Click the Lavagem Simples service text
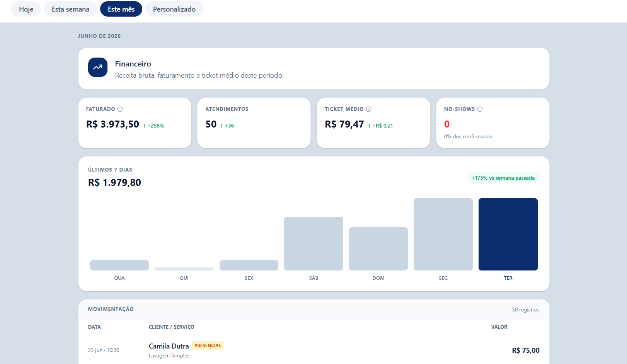 169,355
